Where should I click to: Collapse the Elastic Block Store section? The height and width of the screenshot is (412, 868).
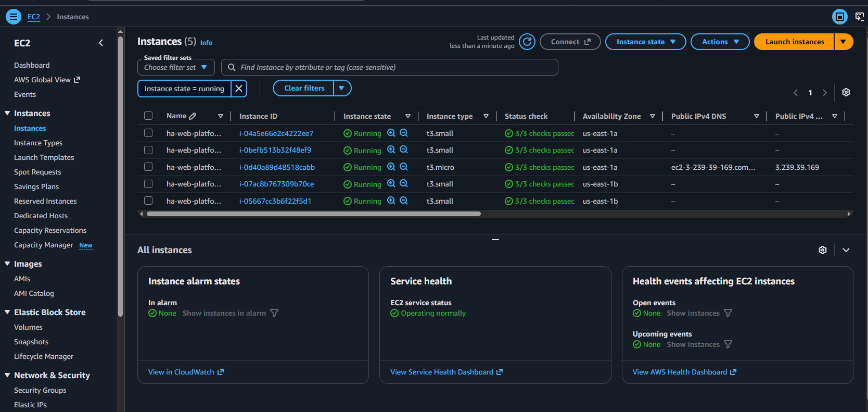7,312
